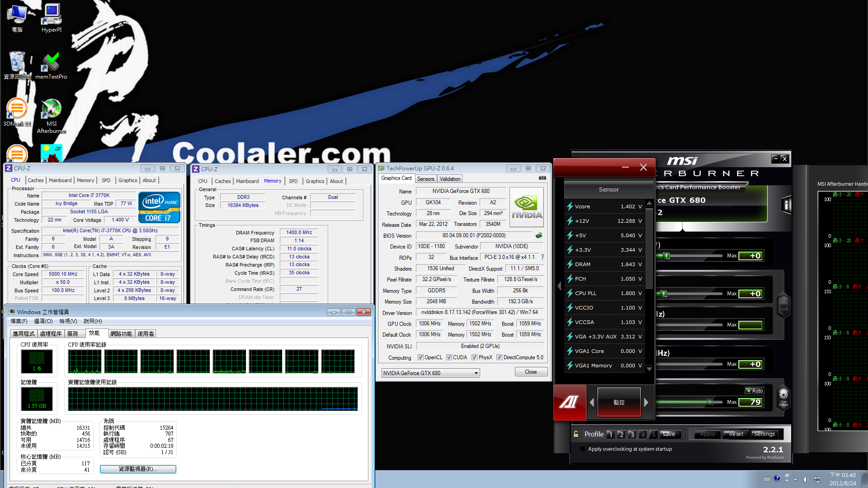868x488 pixels.
Task: Click the sensor panel left arrow beside 監控
Action: coord(592,402)
